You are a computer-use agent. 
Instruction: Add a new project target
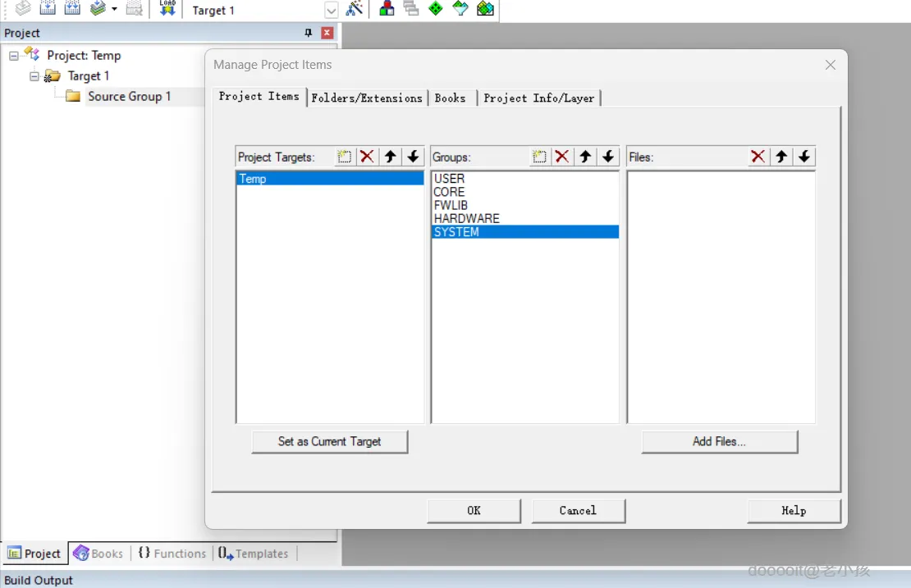(345, 157)
